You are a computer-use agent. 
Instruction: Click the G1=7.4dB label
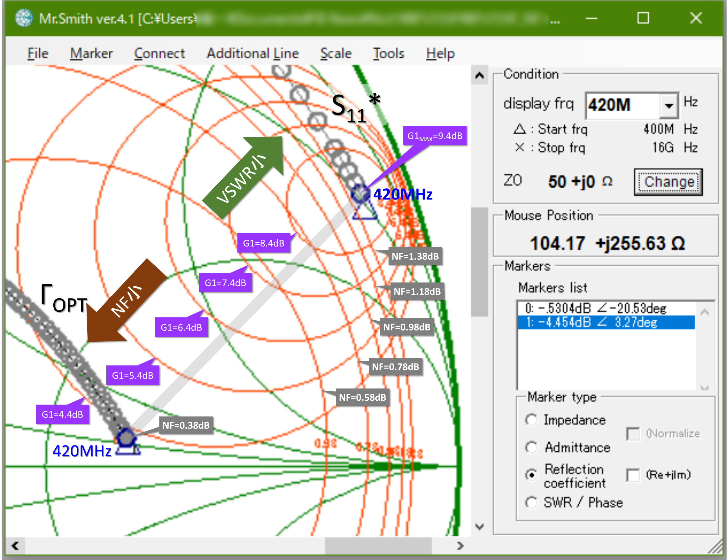coord(225,283)
